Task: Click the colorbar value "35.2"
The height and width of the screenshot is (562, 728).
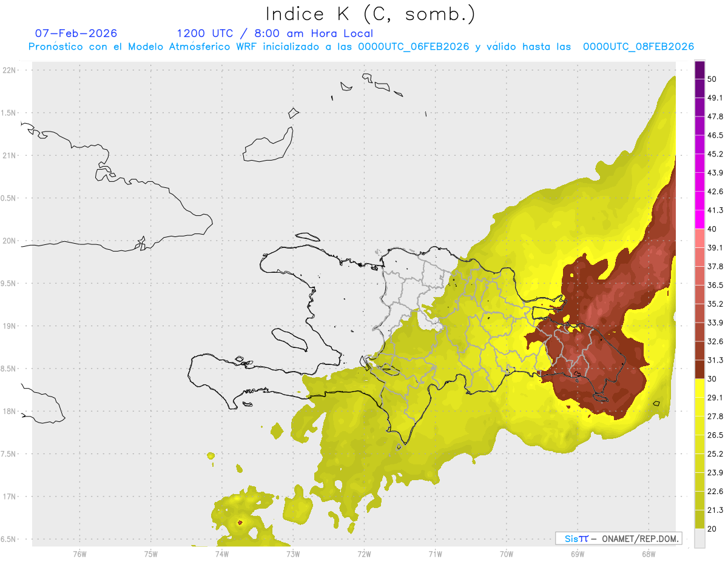Action: 715,304
